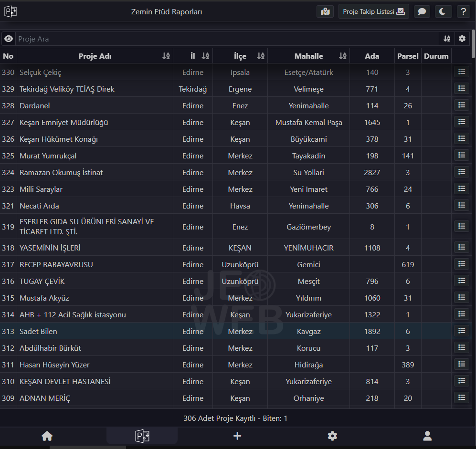
Task: Open list menu for Dardanel row
Action: [x=461, y=105]
